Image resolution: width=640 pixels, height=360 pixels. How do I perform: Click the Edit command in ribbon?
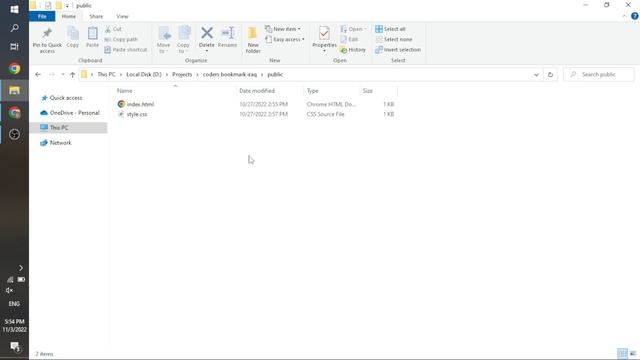pos(349,39)
